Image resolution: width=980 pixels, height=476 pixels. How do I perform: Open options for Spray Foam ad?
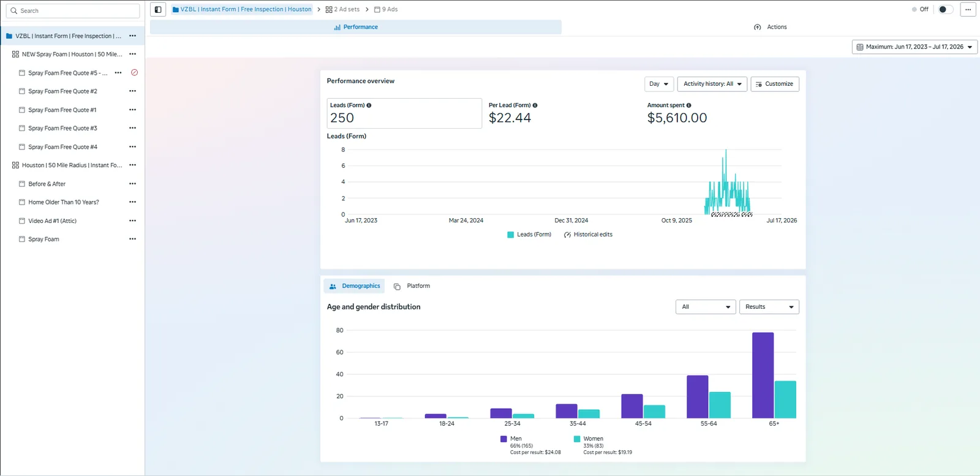pyautogui.click(x=132, y=240)
